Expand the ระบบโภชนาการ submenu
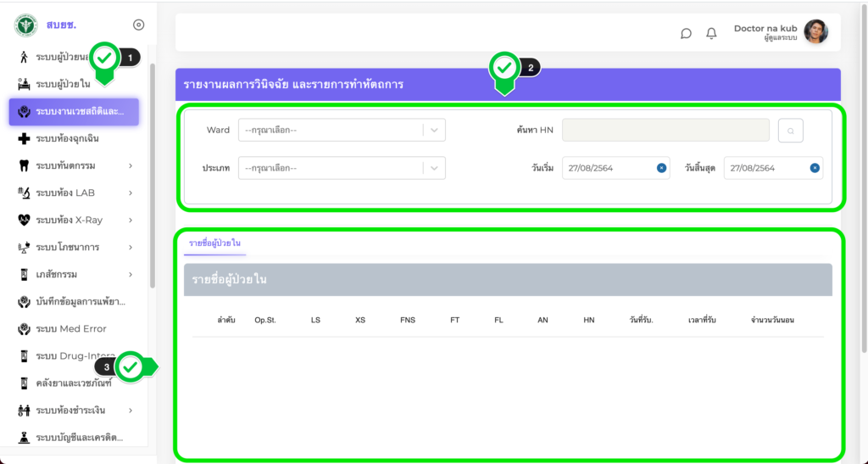The height and width of the screenshot is (464, 868). pyautogui.click(x=131, y=248)
